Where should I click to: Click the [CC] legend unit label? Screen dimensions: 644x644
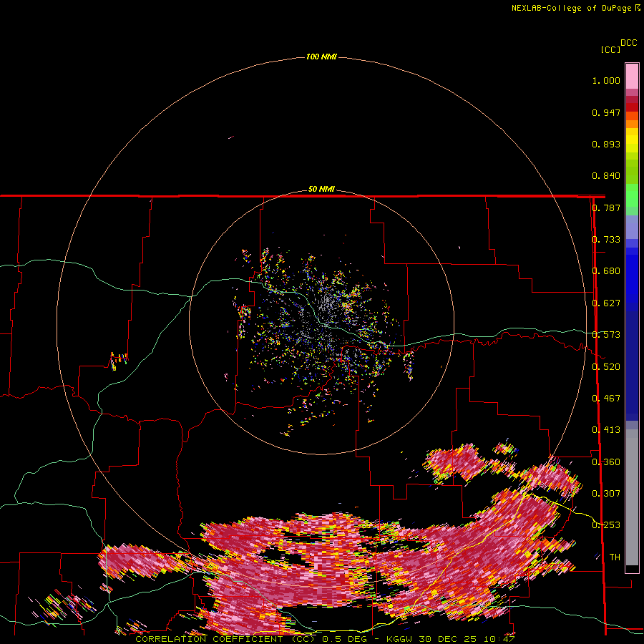click(610, 49)
